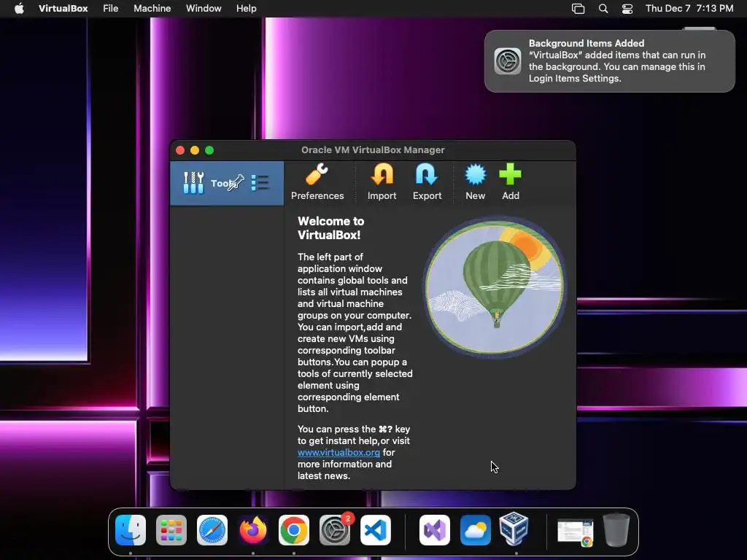The height and width of the screenshot is (560, 747).
Task: Open Visual Studio Code from Dock
Action: tap(376, 530)
